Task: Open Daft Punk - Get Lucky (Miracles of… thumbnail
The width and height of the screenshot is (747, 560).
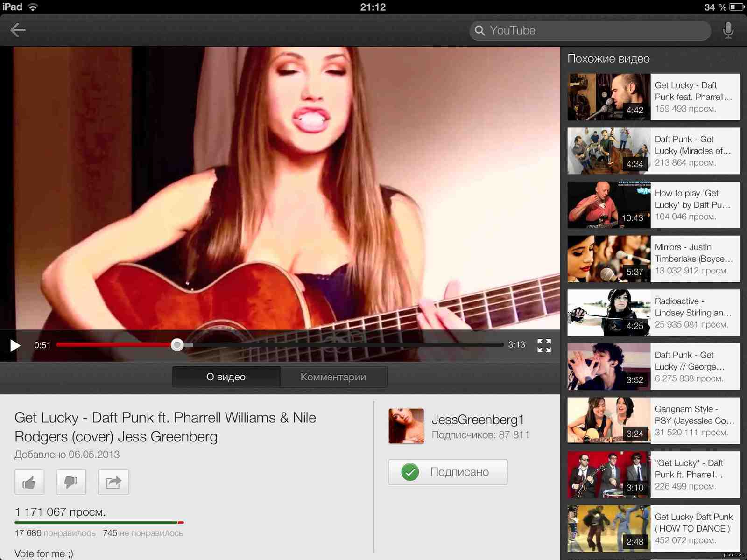Action: click(609, 151)
